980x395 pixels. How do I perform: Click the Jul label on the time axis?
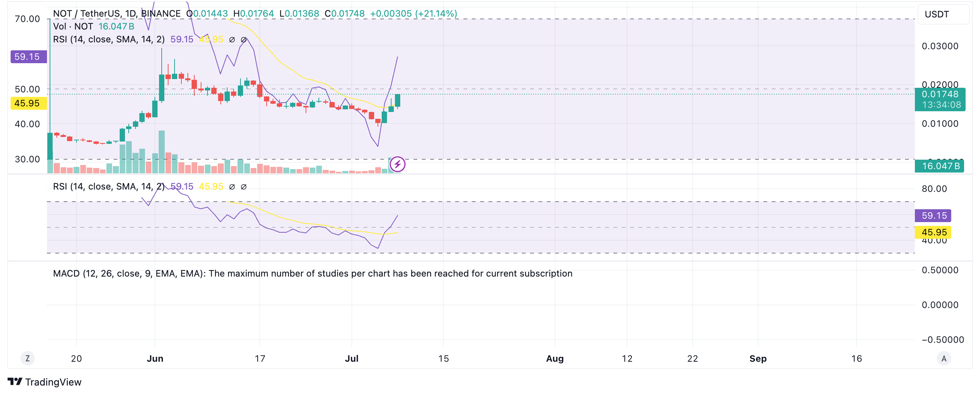click(351, 359)
